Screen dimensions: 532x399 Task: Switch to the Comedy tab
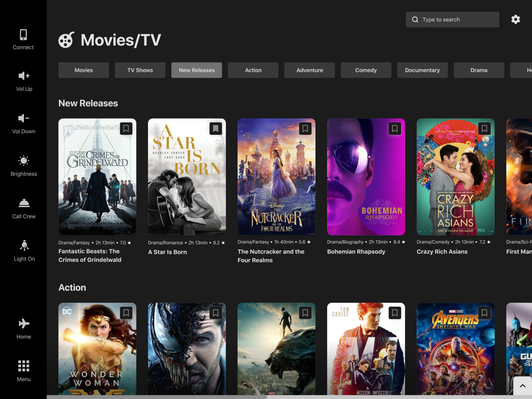(x=366, y=70)
